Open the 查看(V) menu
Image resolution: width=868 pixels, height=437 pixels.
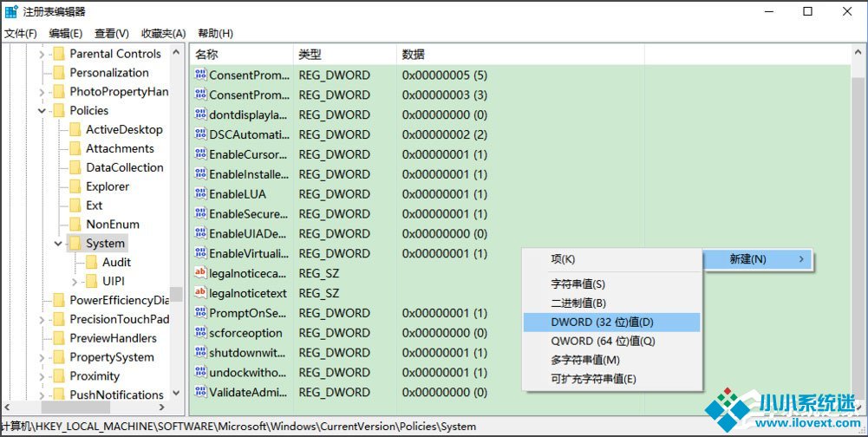pyautogui.click(x=112, y=33)
